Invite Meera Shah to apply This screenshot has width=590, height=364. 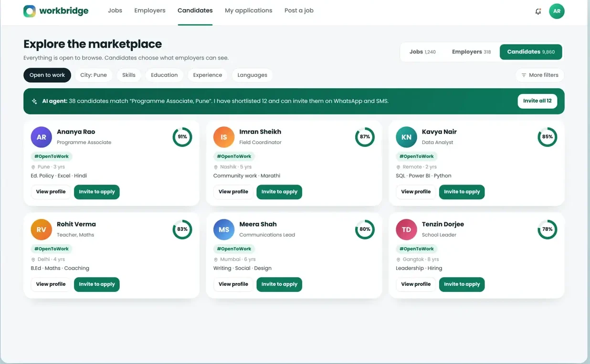279,284
